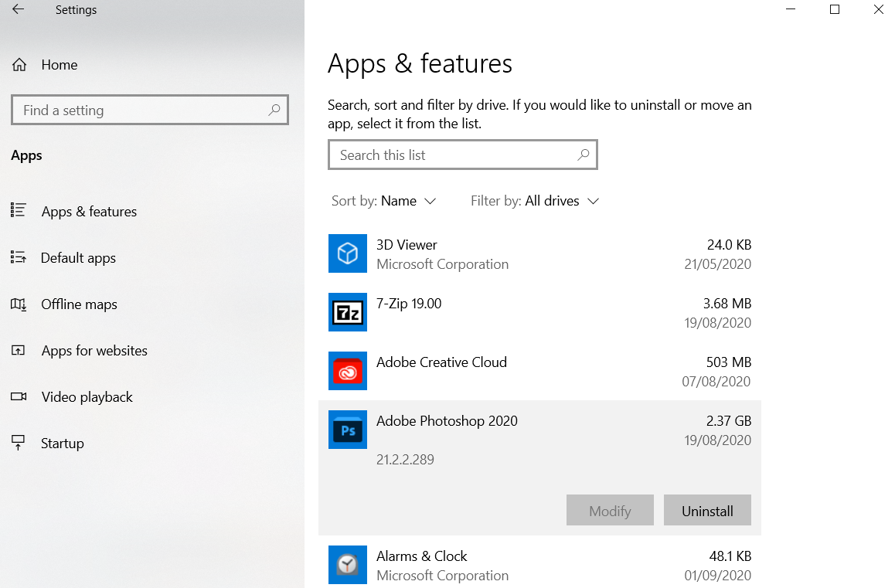The image size is (895, 588).
Task: Click the Apps for websites icon
Action: (19, 350)
